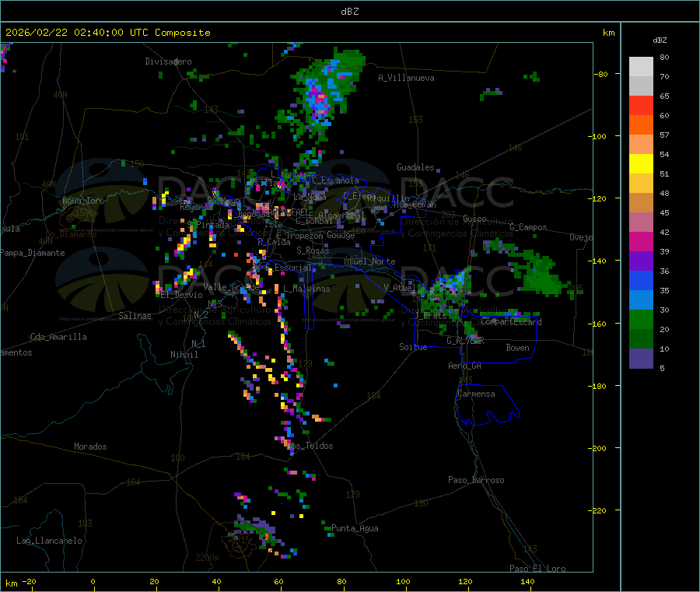Click the timestamp 2026/02/22 02:40:00 UTC Composite
This screenshot has height=592, width=700.
click(x=107, y=33)
